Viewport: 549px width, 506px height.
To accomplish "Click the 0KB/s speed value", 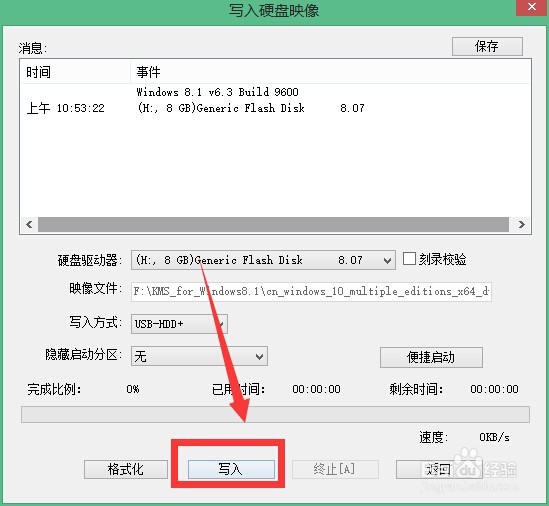I will click(494, 437).
